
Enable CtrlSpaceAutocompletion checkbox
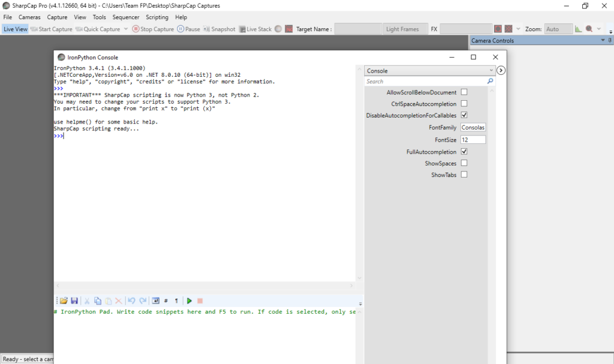click(x=464, y=103)
